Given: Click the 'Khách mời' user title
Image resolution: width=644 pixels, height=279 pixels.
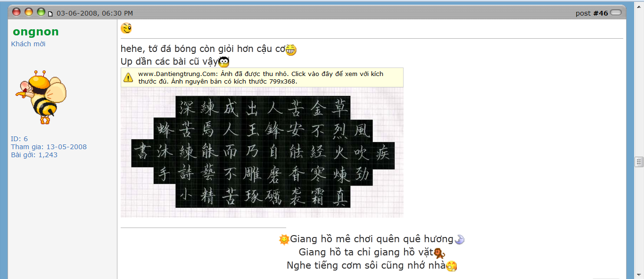Looking at the screenshot, I should pyautogui.click(x=28, y=44).
